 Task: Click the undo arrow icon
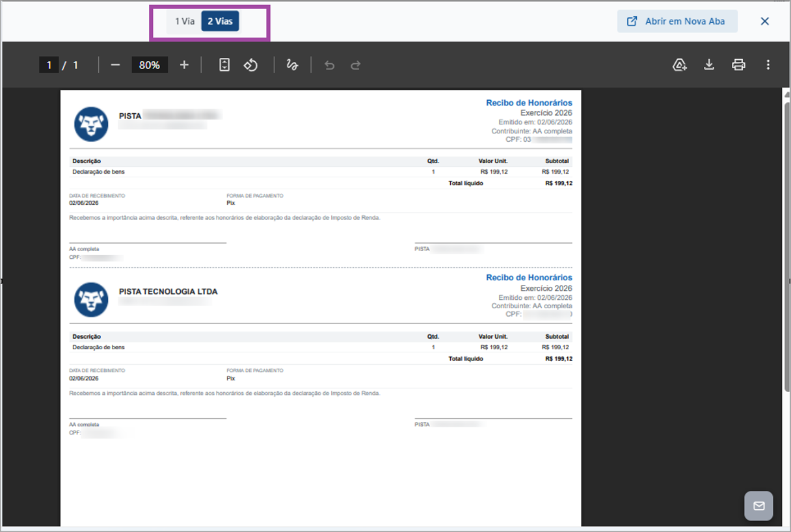[329, 65]
